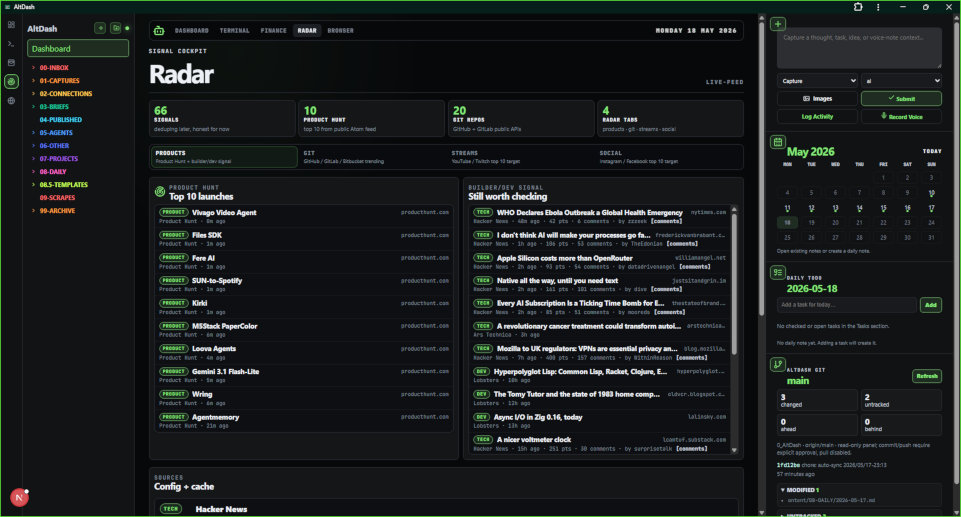961x517 pixels.
Task: Click commit hash 1fd12be in git panel
Action: [788, 465]
